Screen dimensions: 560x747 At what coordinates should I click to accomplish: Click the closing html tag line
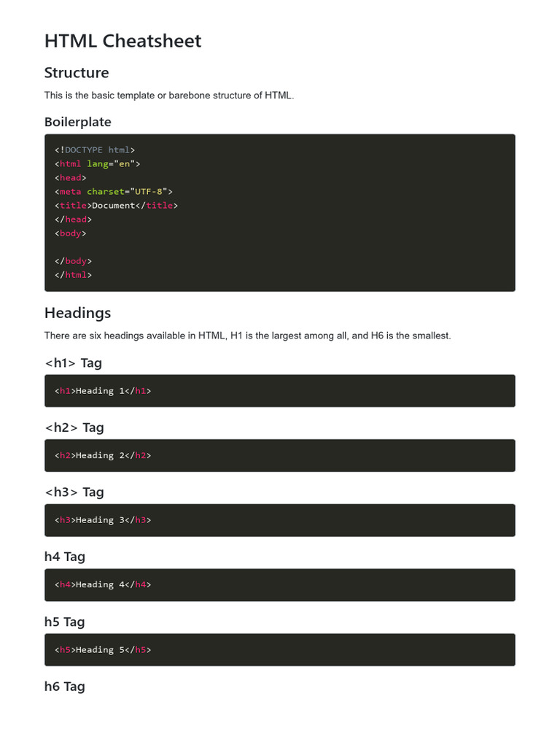pyautogui.click(x=73, y=275)
